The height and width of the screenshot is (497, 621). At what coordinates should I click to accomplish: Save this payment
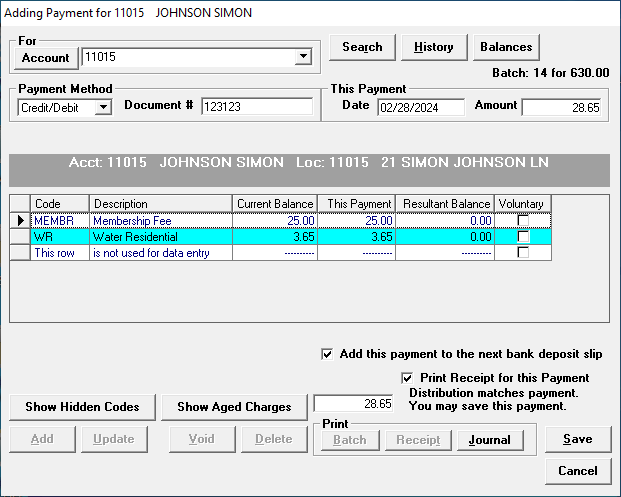pos(578,439)
